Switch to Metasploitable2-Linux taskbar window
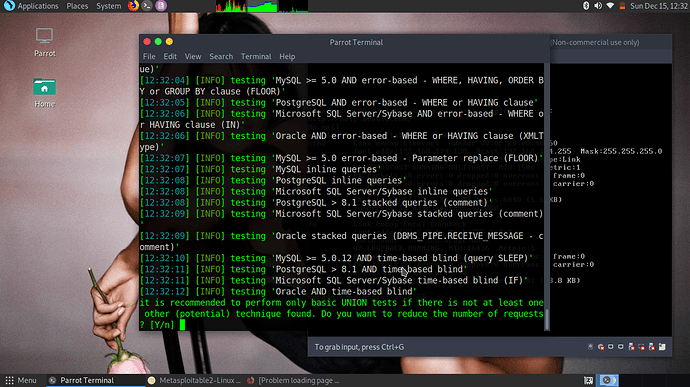690x387 pixels. [x=195, y=380]
